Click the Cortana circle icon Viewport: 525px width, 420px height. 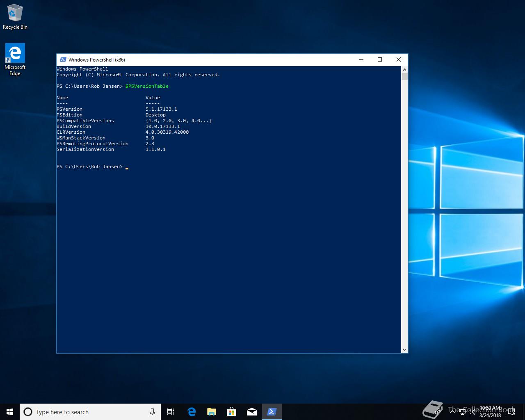tap(28, 412)
